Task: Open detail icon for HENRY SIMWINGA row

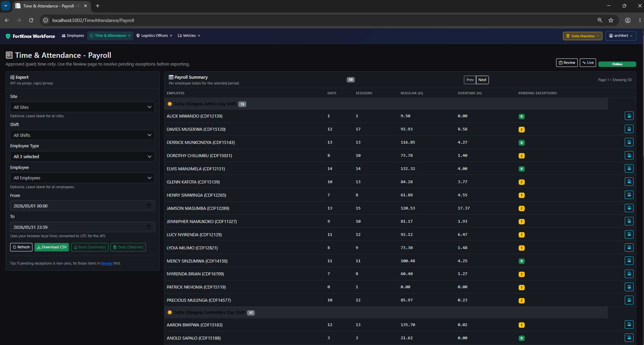Action: coord(629,195)
